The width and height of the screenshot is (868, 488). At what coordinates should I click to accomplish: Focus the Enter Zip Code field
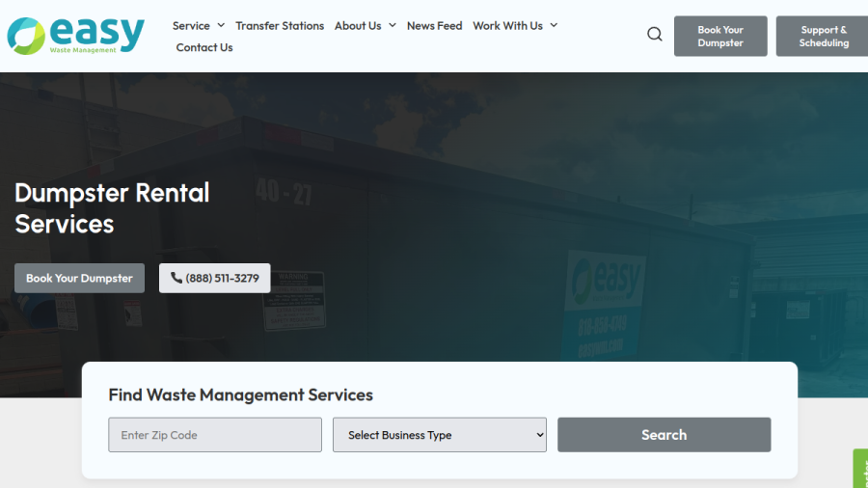tap(215, 435)
